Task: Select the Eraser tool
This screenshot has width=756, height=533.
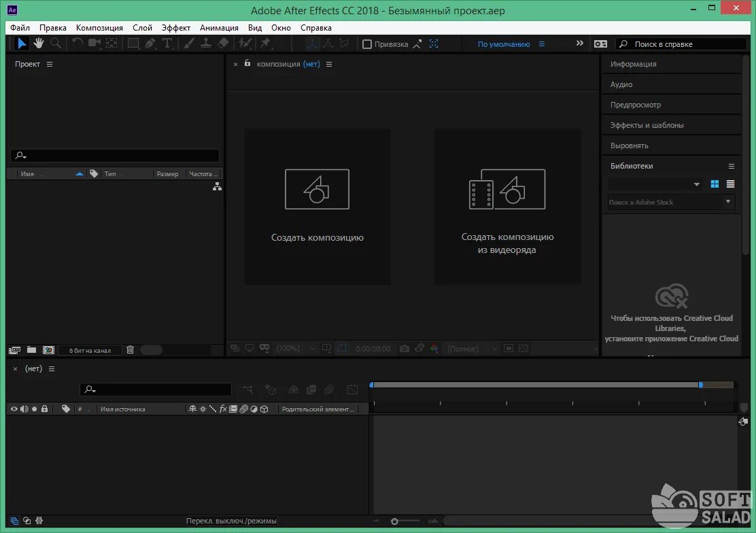Action: tap(223, 44)
